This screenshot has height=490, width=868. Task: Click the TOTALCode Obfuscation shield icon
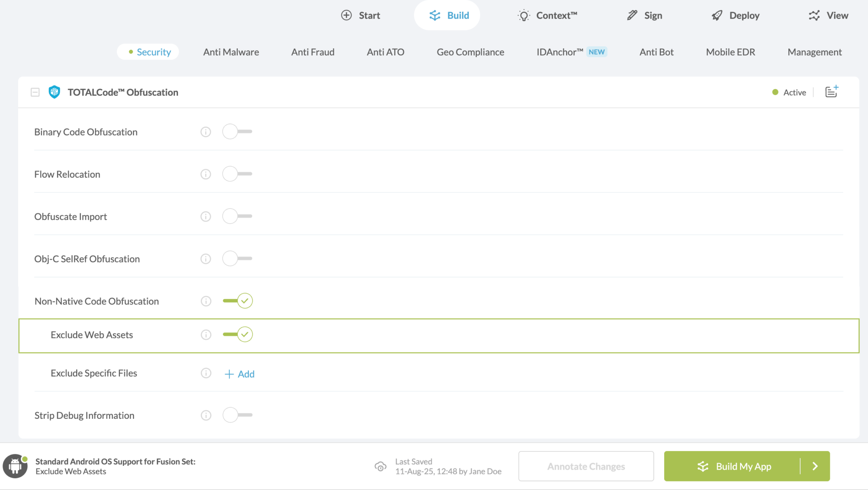(x=54, y=92)
